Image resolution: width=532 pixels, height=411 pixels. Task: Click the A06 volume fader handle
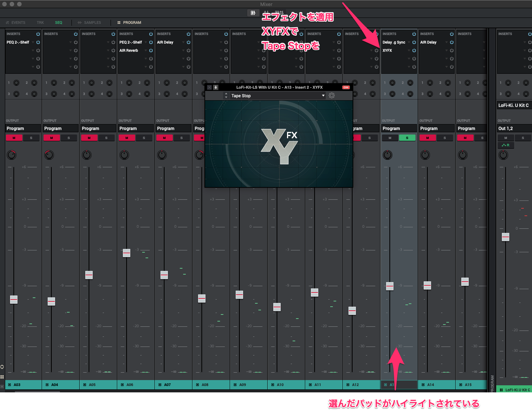pyautogui.click(x=127, y=253)
